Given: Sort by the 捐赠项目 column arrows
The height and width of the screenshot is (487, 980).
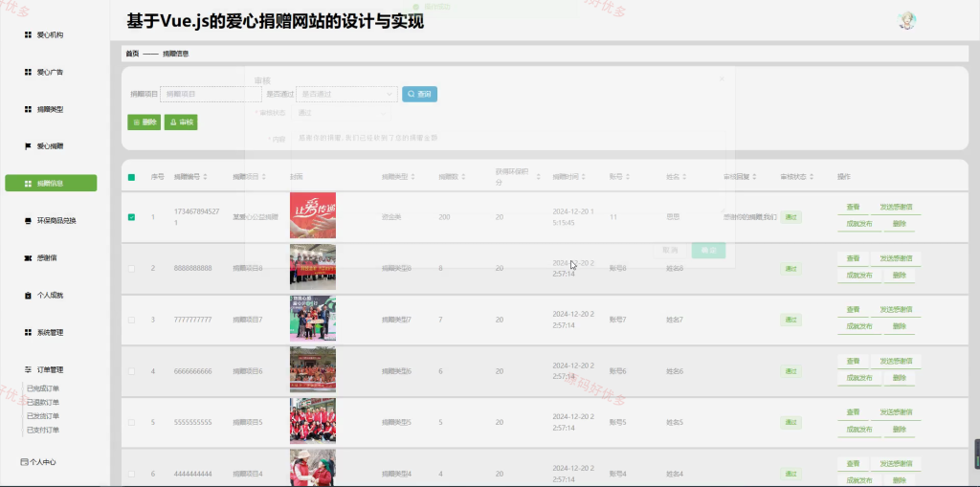Looking at the screenshot, I should 263,178.
